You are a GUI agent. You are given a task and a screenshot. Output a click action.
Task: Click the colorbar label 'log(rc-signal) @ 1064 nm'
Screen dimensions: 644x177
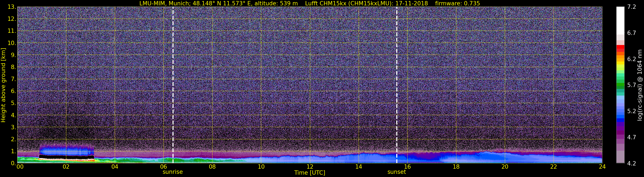[x=640, y=85]
